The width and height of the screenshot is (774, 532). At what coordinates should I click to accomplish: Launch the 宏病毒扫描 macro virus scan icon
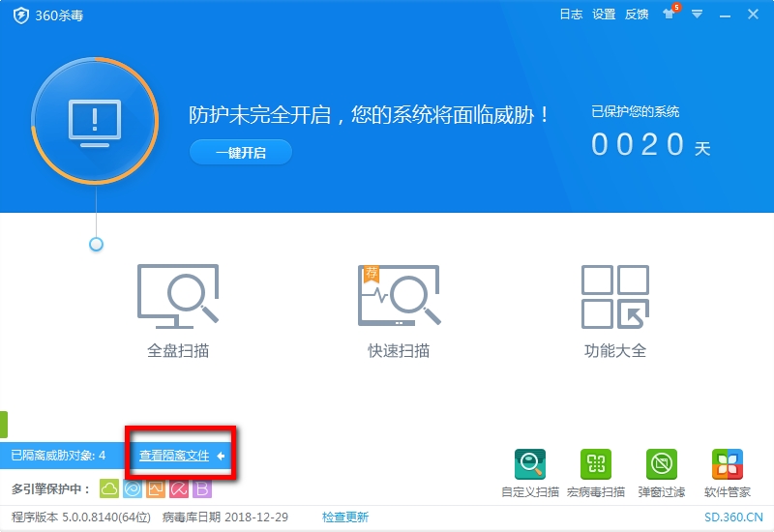pos(596,464)
